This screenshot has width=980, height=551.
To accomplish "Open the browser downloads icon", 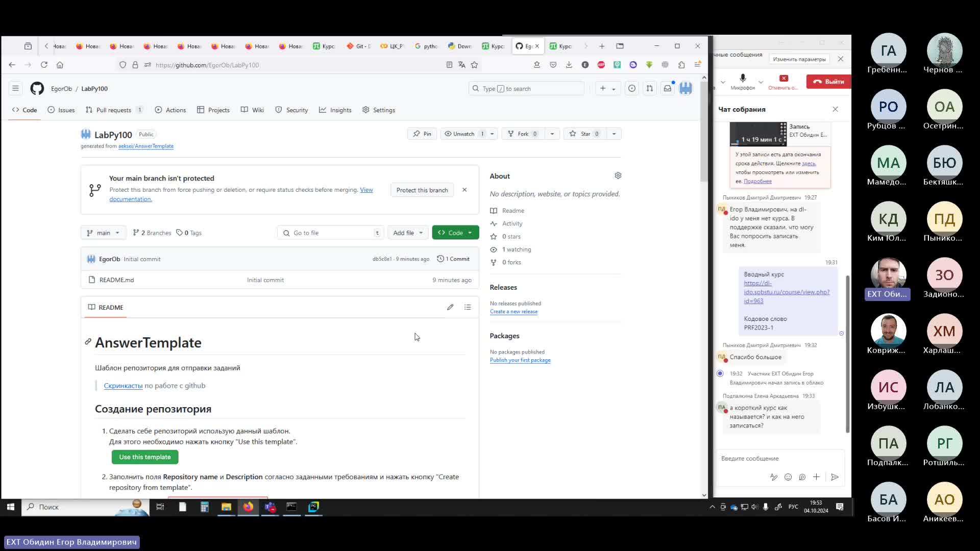I will tap(569, 65).
